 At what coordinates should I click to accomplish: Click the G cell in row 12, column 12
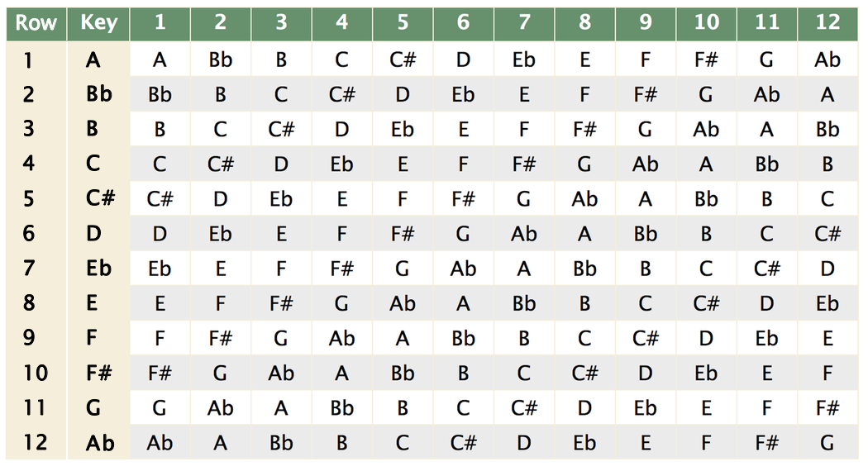(827, 443)
